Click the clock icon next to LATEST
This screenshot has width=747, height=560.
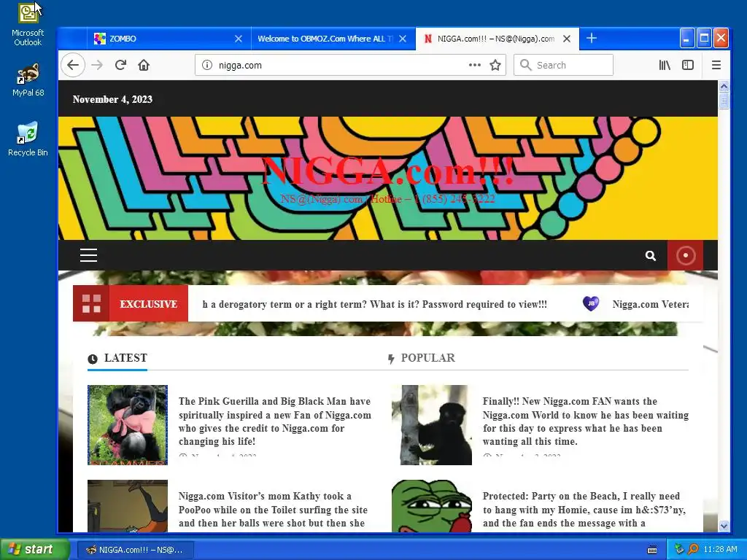tap(93, 359)
